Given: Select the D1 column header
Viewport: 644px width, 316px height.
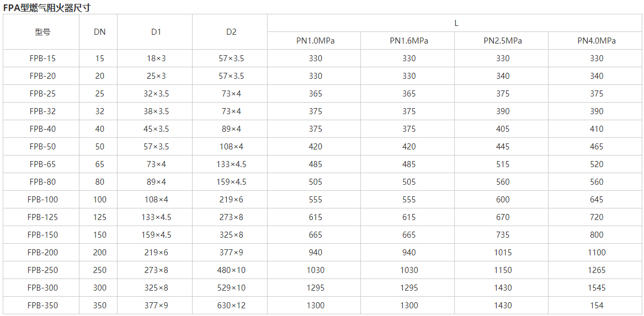Looking at the screenshot, I should (156, 32).
